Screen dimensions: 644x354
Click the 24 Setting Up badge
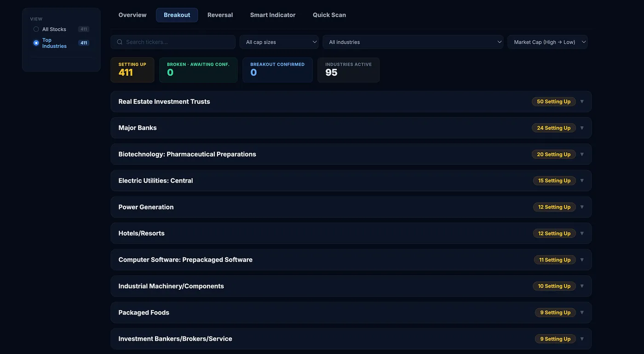[553, 128]
